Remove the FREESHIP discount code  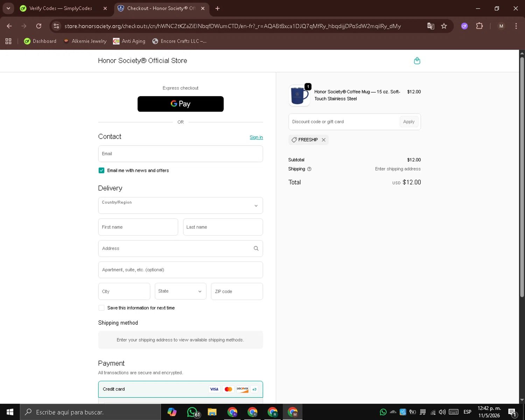tap(323, 140)
